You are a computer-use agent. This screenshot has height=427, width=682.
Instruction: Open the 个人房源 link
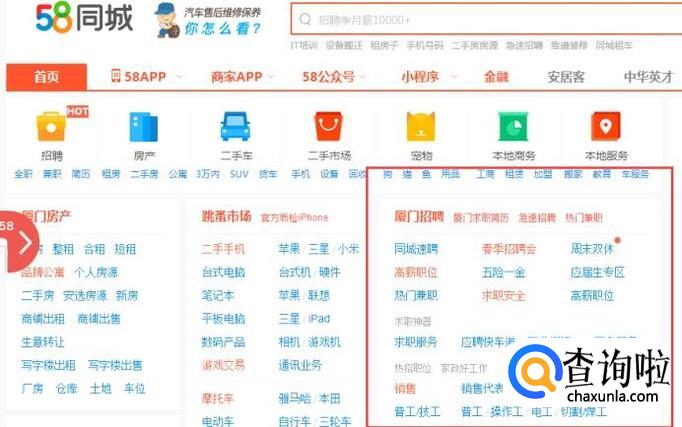(96, 273)
